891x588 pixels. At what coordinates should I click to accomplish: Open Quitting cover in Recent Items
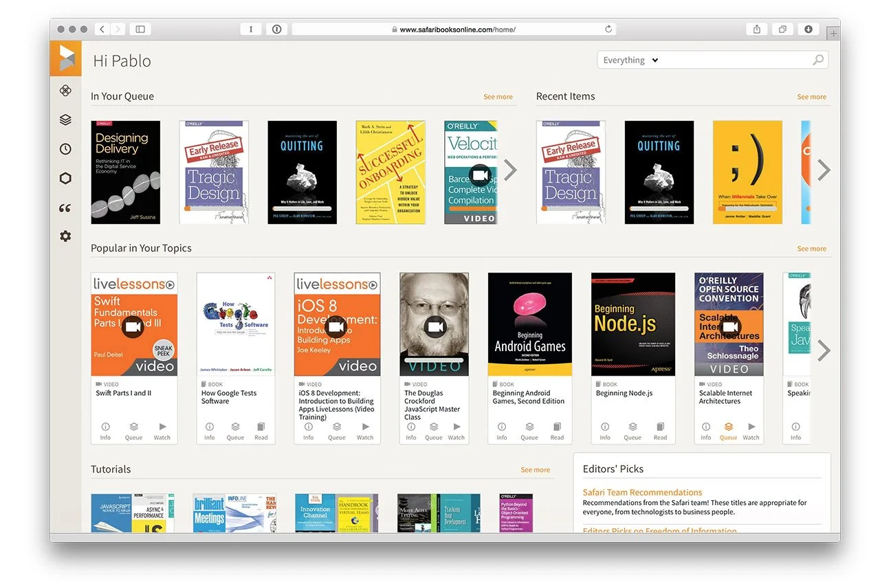coord(659,172)
